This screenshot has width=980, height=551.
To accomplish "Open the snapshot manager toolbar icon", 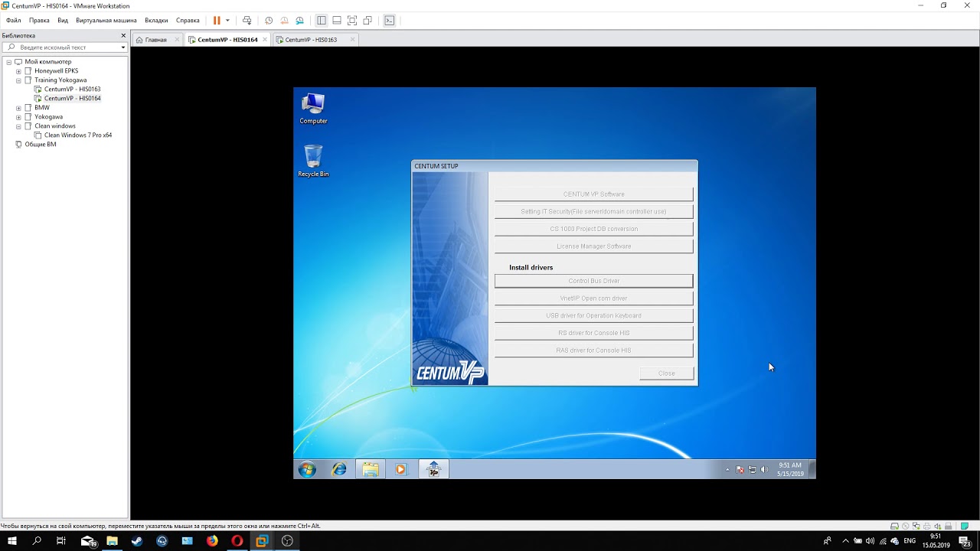I will tap(299, 21).
